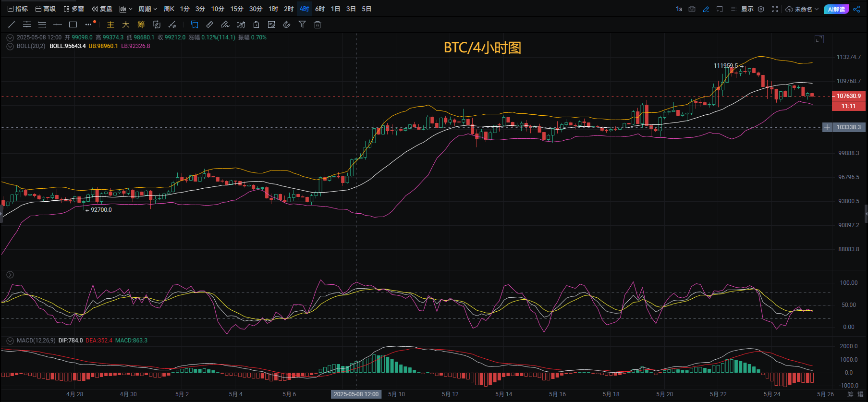Screen dimensions: 868x402
Task: Click the note edit icon
Action: tap(271, 24)
